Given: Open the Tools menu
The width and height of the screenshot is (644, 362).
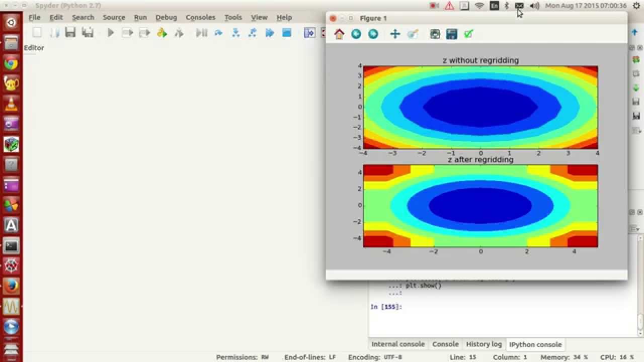Looking at the screenshot, I should pyautogui.click(x=233, y=17).
